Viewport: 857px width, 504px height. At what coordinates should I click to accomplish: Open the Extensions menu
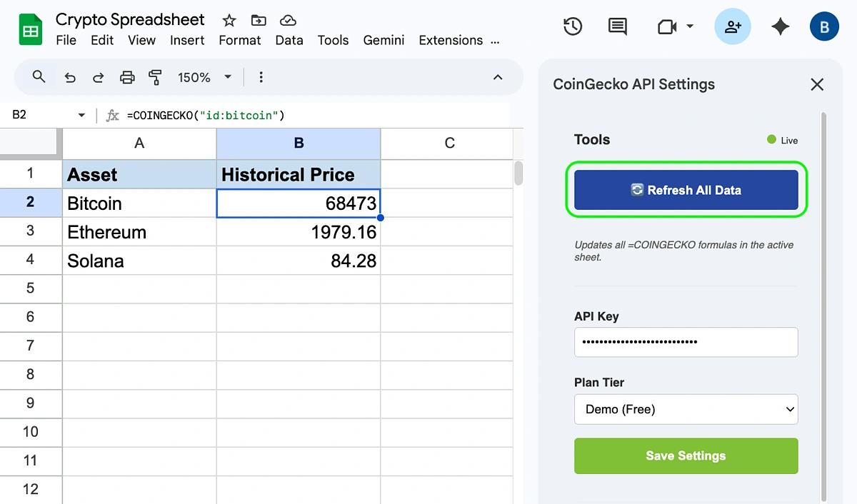pos(451,40)
